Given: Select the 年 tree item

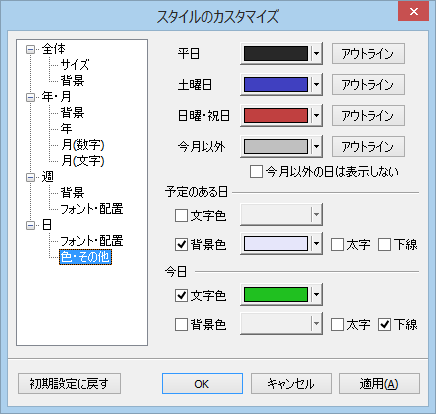Looking at the screenshot, I should tap(66, 129).
